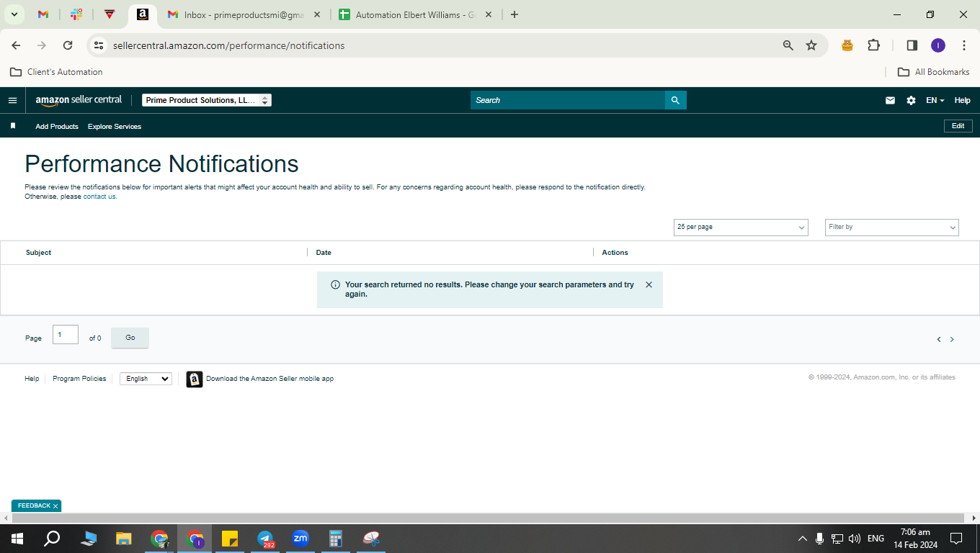Open the Calculator from the taskbar
Viewport: 980px width, 553px height.
(x=336, y=539)
